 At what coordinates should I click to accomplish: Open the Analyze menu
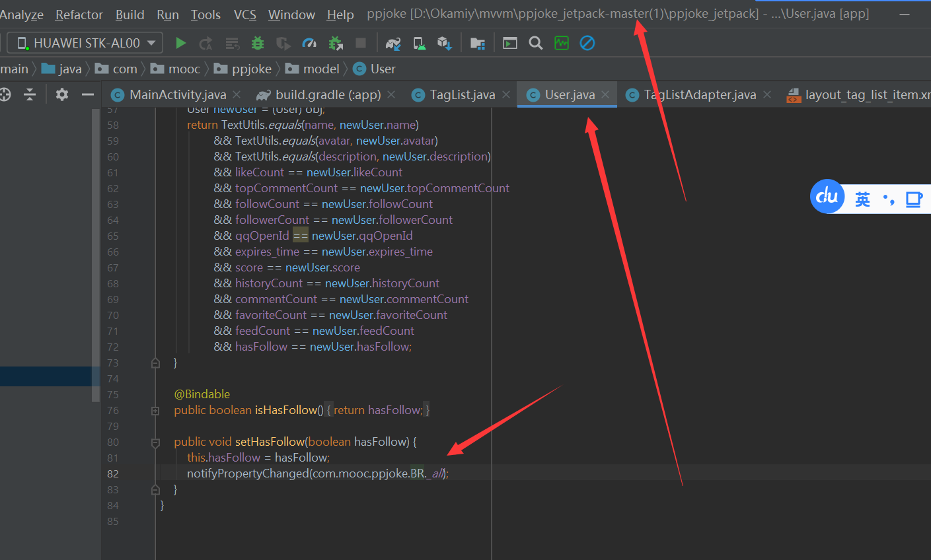pos(21,15)
